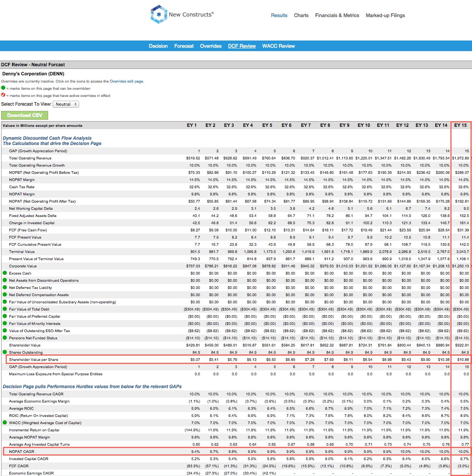This screenshot has height=476, width=472.
Task: Click the New Constructs logo
Action: coord(182,14)
